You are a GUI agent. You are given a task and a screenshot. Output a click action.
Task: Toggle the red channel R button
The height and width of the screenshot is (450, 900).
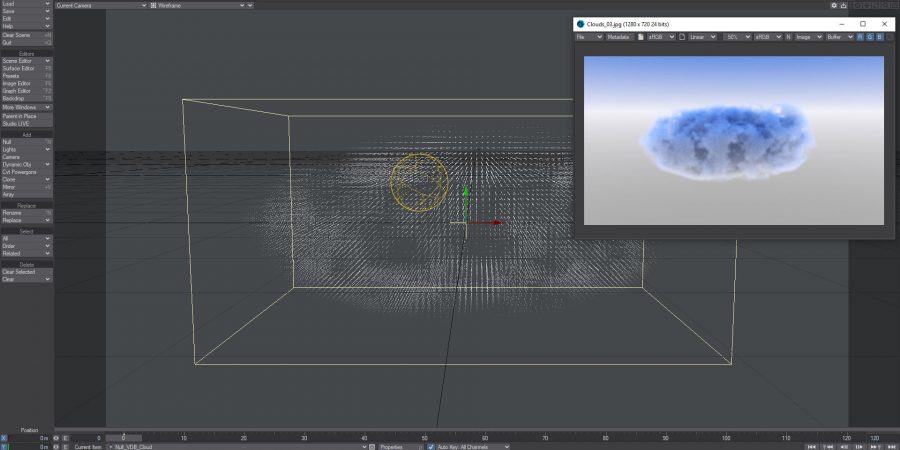tap(861, 37)
